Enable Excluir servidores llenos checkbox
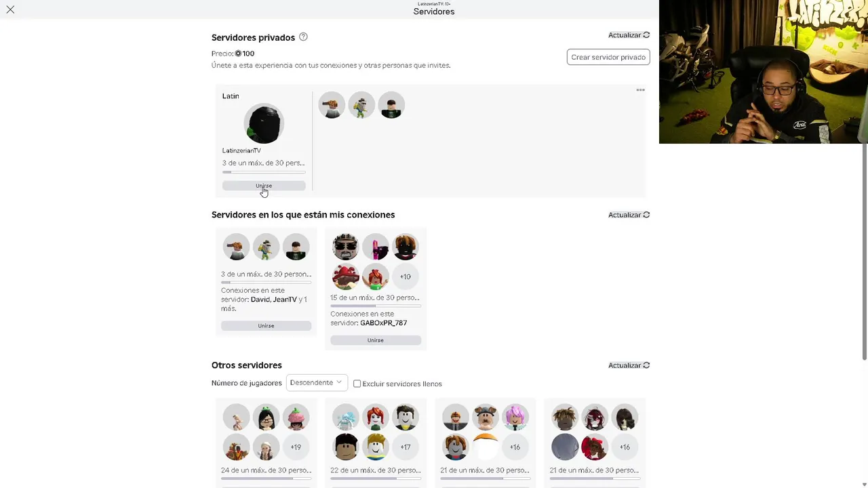The image size is (868, 488). coord(357,384)
